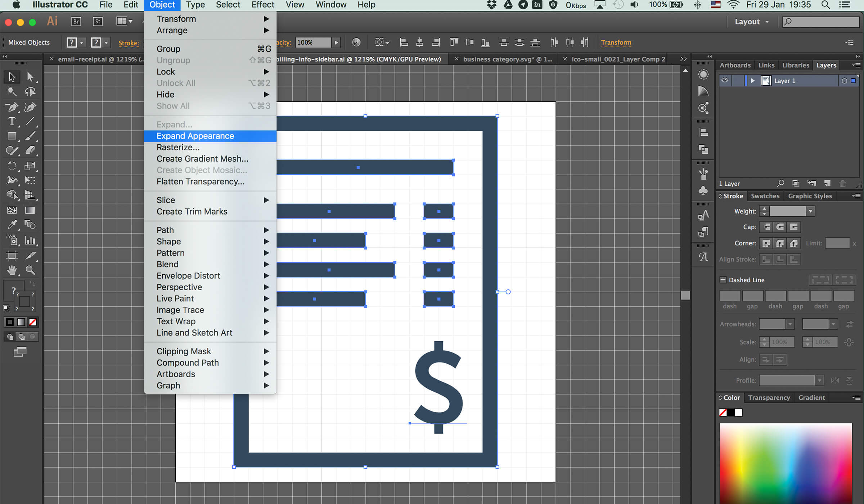This screenshot has height=504, width=864.
Task: Choose Group from Object menu
Action: point(210,49)
